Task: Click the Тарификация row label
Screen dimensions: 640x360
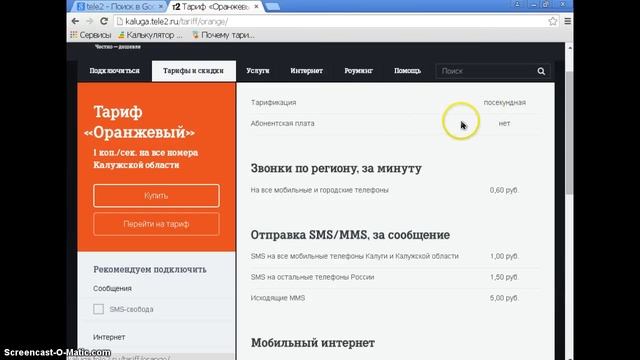Action: 273,102
